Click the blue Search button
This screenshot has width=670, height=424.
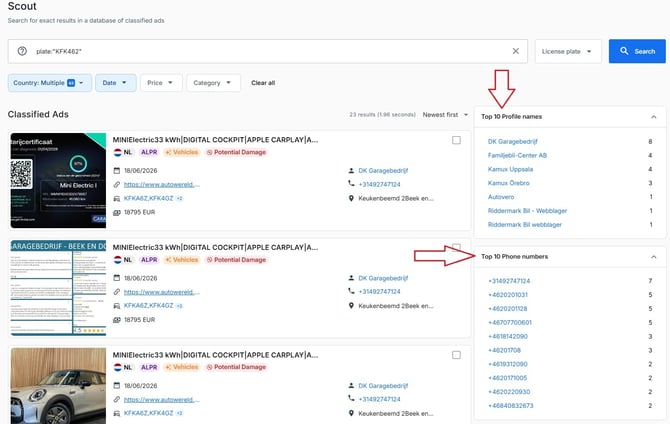point(637,51)
